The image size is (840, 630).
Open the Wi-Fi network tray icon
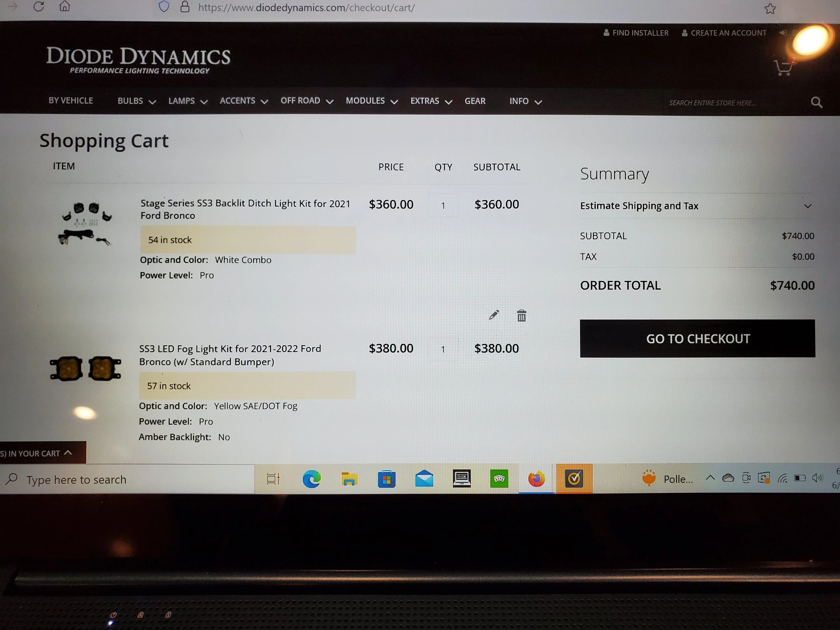point(782,478)
